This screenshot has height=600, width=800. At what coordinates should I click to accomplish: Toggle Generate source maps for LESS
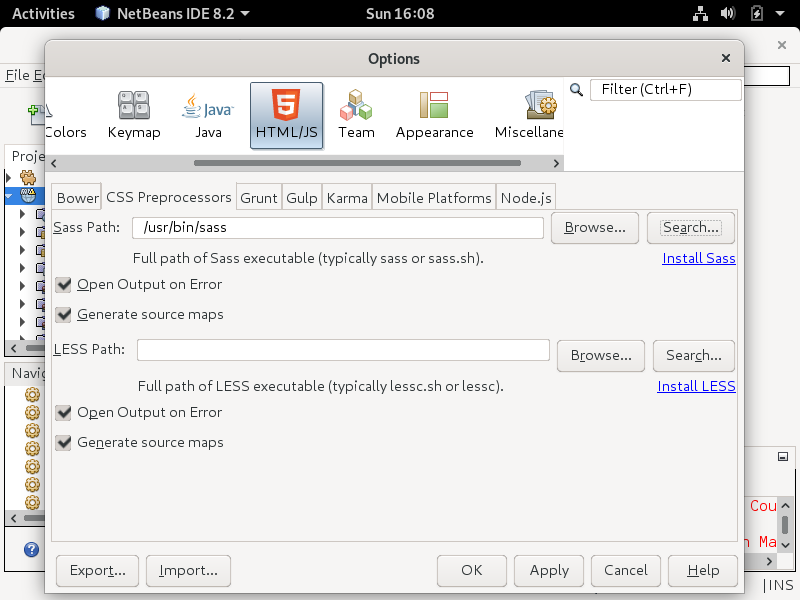(x=64, y=443)
